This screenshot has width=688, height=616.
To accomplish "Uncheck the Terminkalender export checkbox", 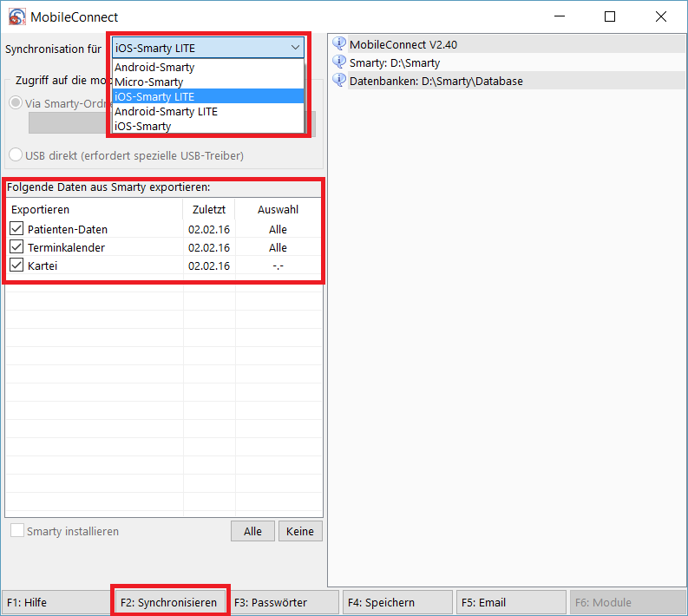I will [16, 247].
